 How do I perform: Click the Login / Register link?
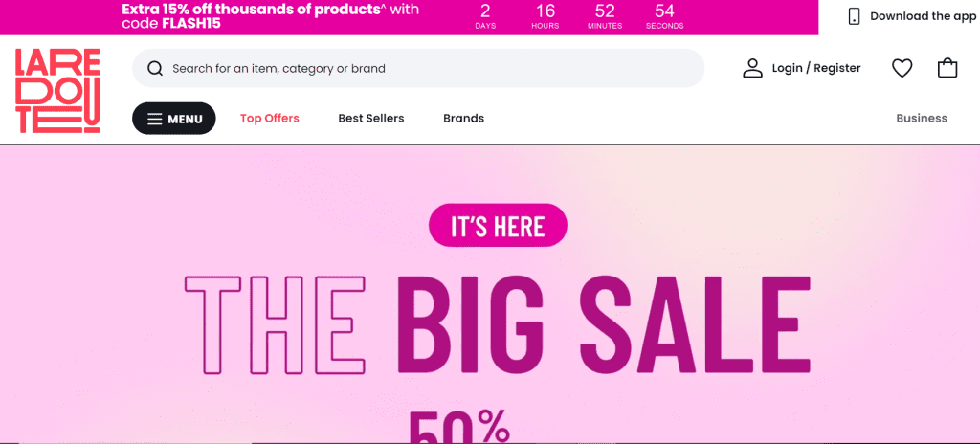[x=816, y=68]
